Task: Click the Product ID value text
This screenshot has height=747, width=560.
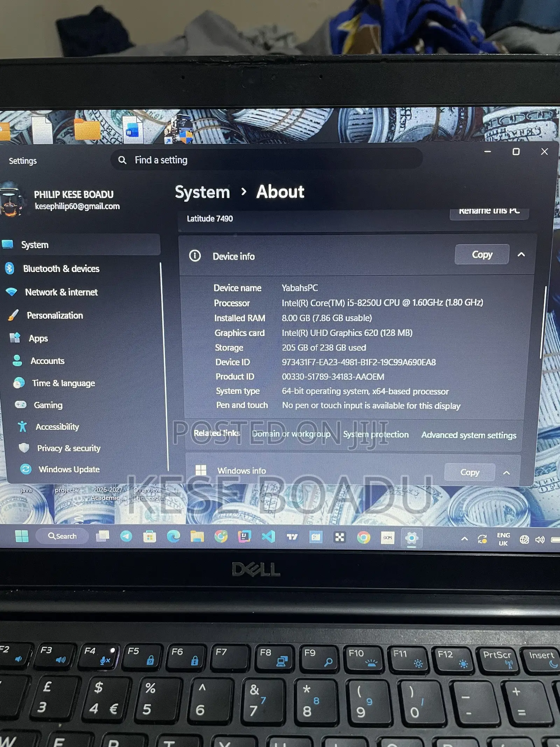Action: pos(333,377)
